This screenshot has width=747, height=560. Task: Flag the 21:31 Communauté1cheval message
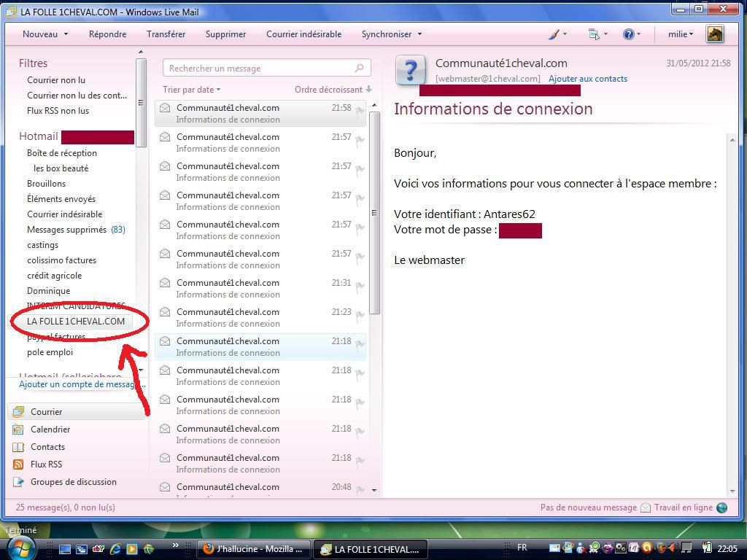tap(360, 286)
